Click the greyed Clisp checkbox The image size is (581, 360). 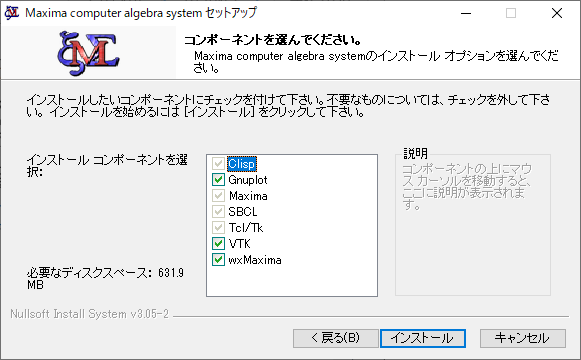[218, 164]
